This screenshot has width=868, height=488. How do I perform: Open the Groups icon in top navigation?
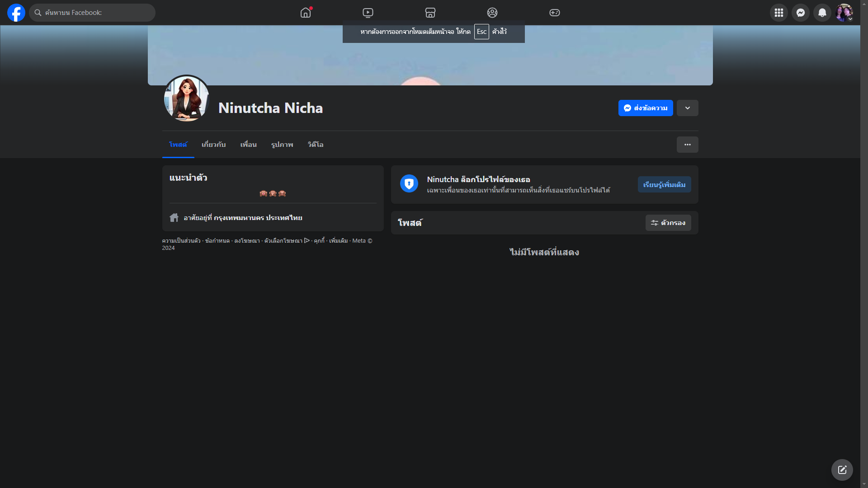pyautogui.click(x=492, y=13)
